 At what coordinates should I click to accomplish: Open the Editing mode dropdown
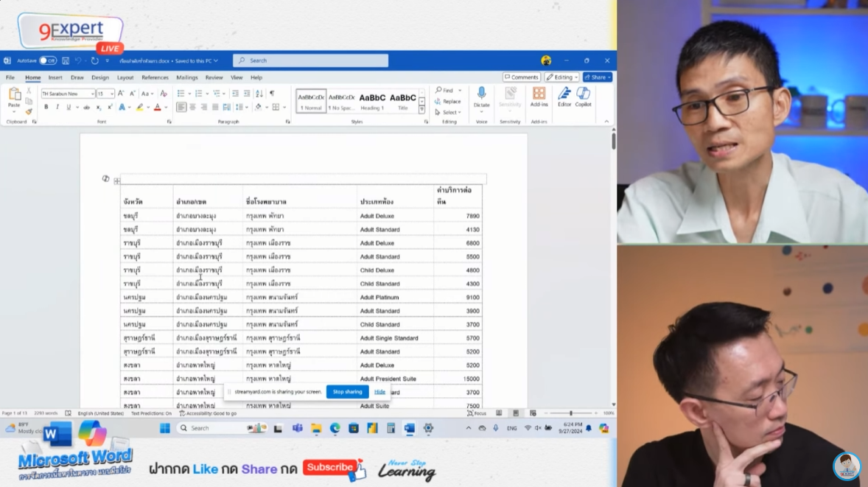(561, 77)
